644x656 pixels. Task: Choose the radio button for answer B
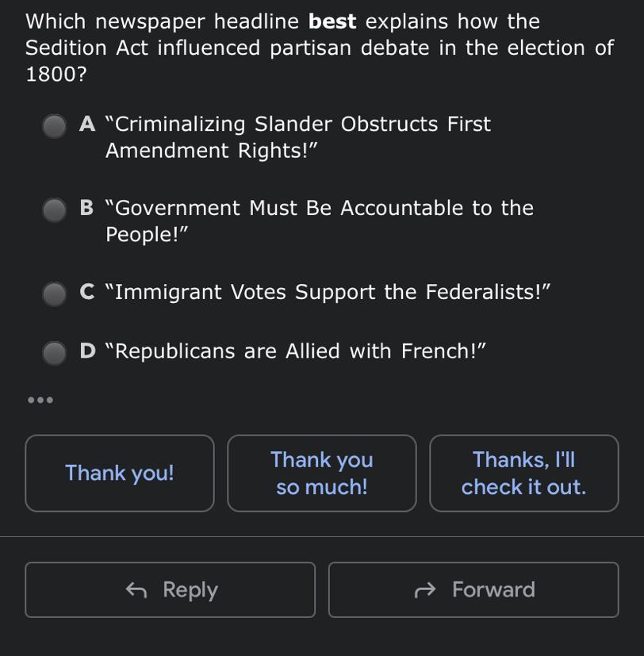55,209
